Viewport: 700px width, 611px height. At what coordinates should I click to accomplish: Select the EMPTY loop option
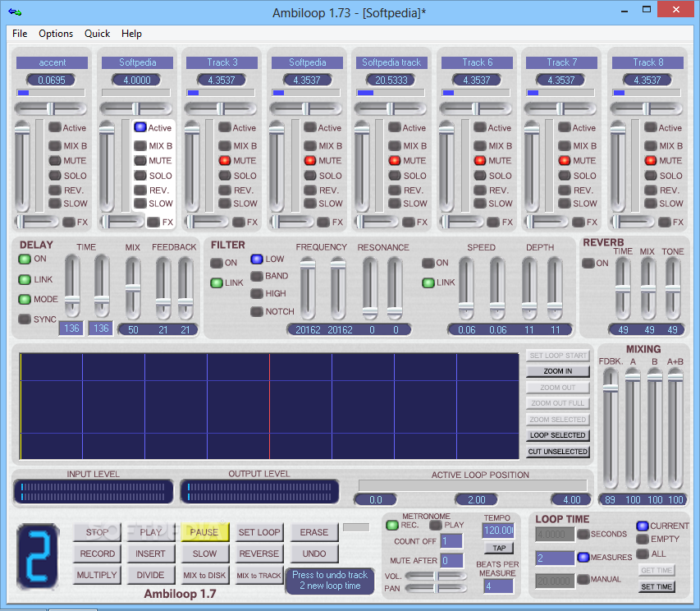[x=643, y=539]
